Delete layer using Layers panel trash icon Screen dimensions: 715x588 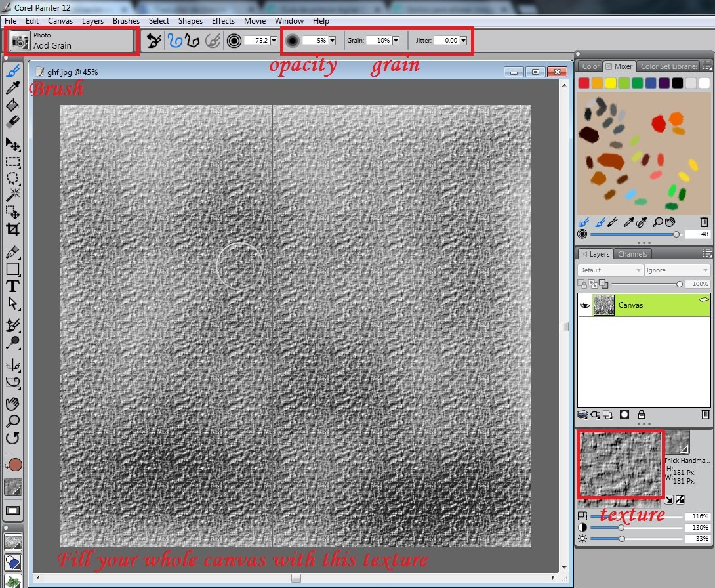705,415
